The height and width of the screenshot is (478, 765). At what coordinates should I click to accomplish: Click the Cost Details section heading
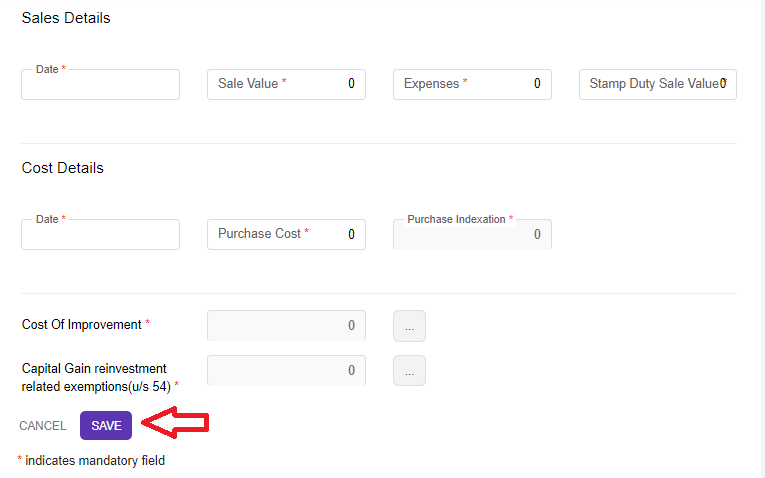pyautogui.click(x=63, y=168)
